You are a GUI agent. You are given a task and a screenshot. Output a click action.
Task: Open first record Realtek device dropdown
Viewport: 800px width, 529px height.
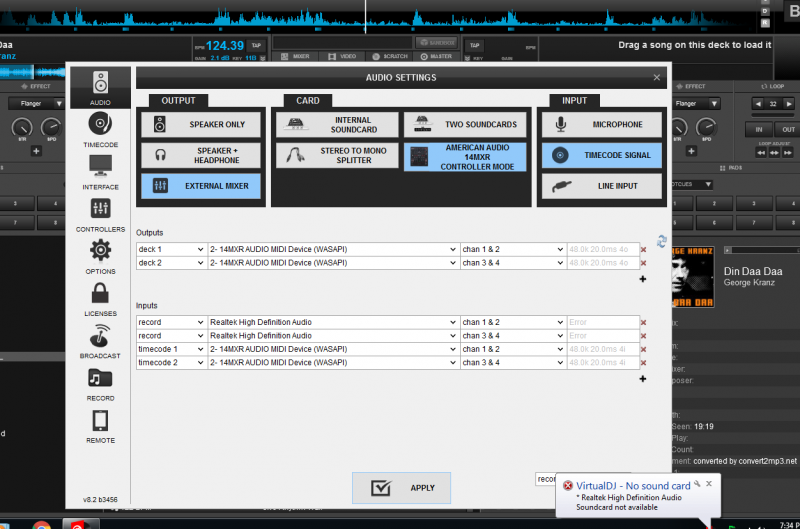[333, 322]
